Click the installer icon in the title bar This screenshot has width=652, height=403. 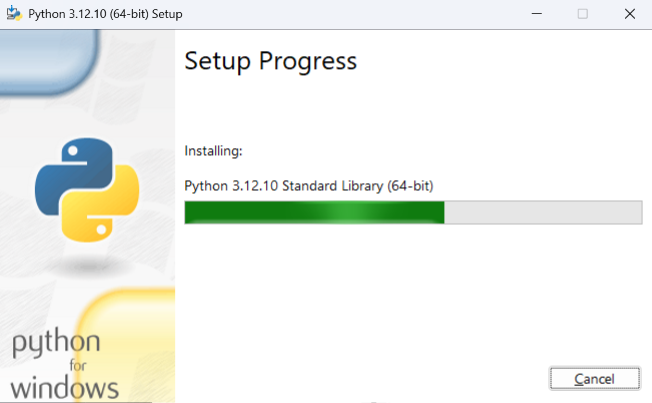14,13
